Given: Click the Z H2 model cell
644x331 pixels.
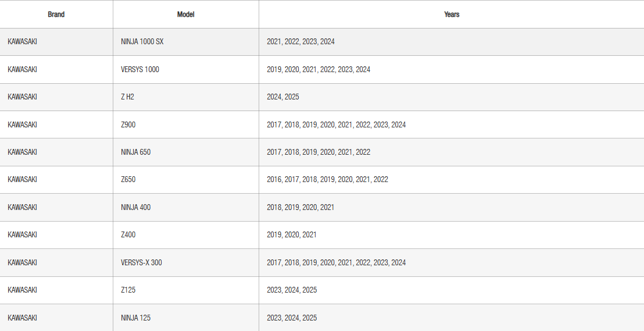Looking at the screenshot, I should (x=127, y=97).
